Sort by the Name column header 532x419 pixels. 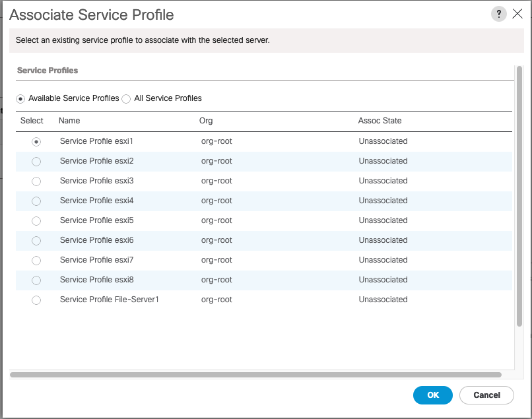(69, 121)
